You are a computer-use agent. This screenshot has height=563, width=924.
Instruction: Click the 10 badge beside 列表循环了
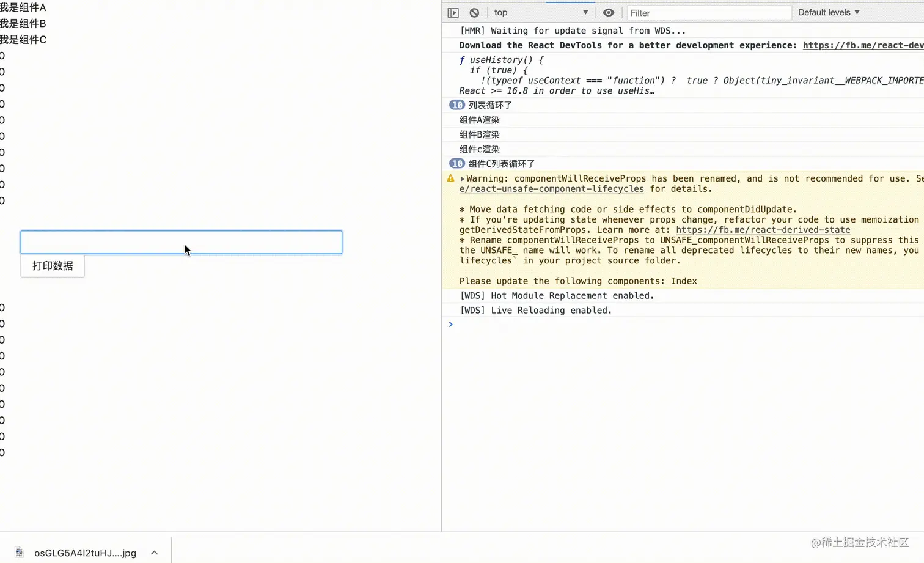click(457, 105)
